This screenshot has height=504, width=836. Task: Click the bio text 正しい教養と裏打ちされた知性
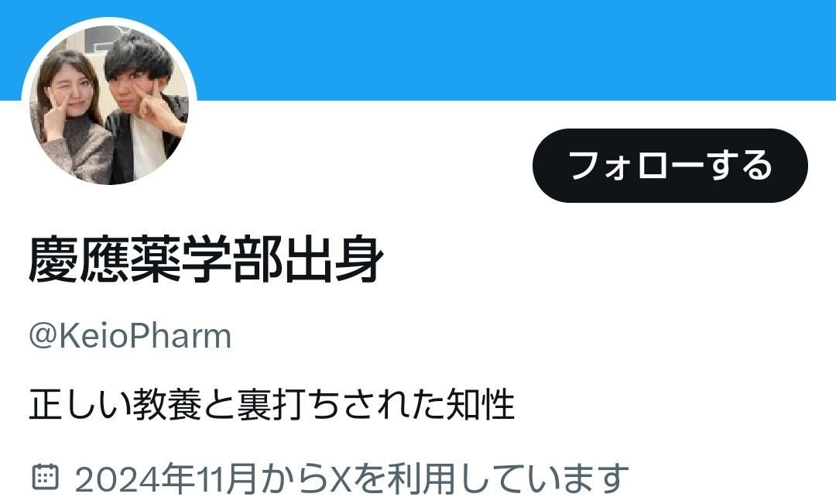272,405
